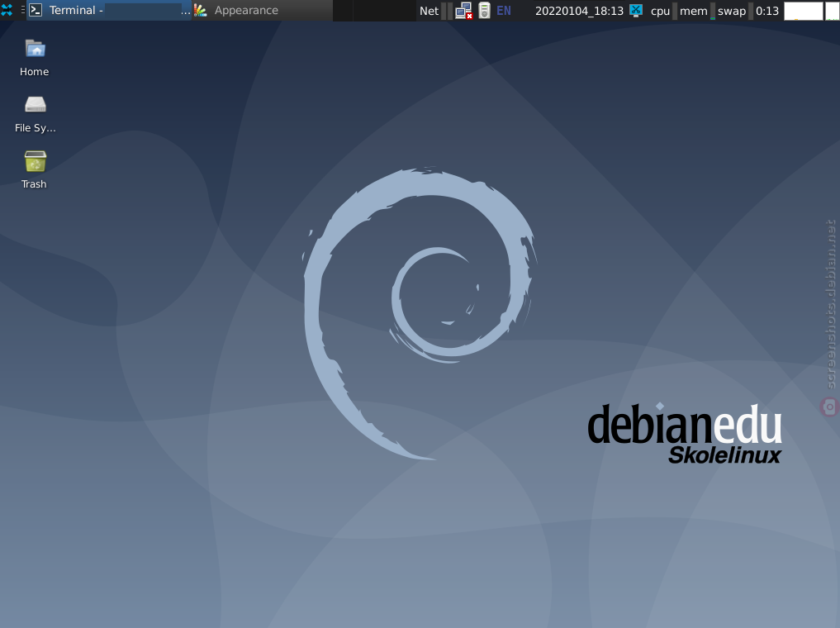This screenshot has height=628, width=840.
Task: Switch to the Terminal window in taskbar
Action: [109, 10]
